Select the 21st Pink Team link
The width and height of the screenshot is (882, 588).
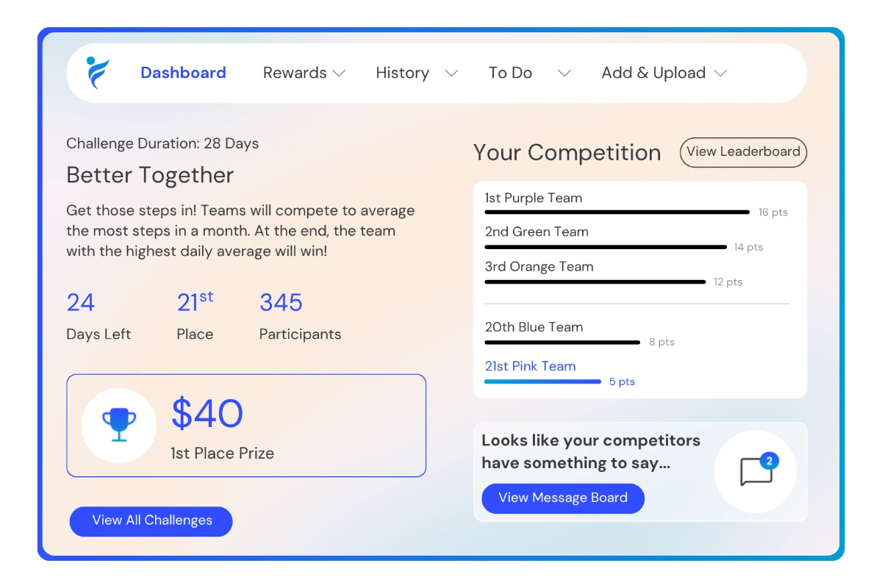tap(531, 366)
